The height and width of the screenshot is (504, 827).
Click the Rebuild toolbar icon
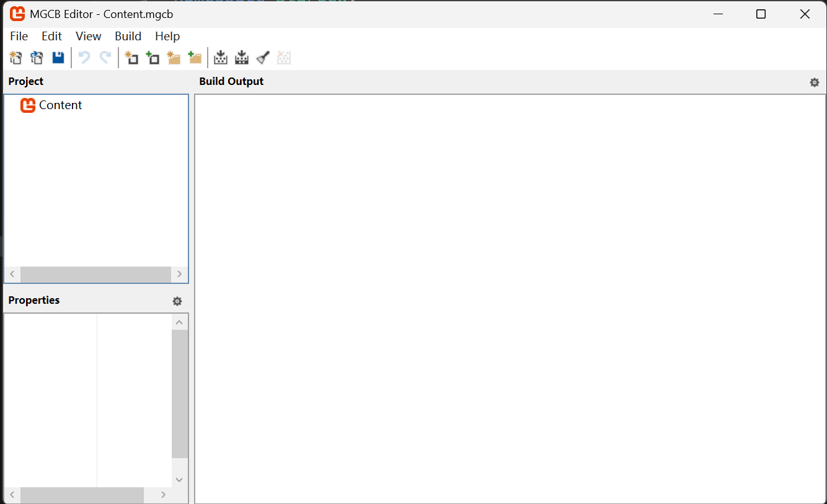click(x=242, y=58)
